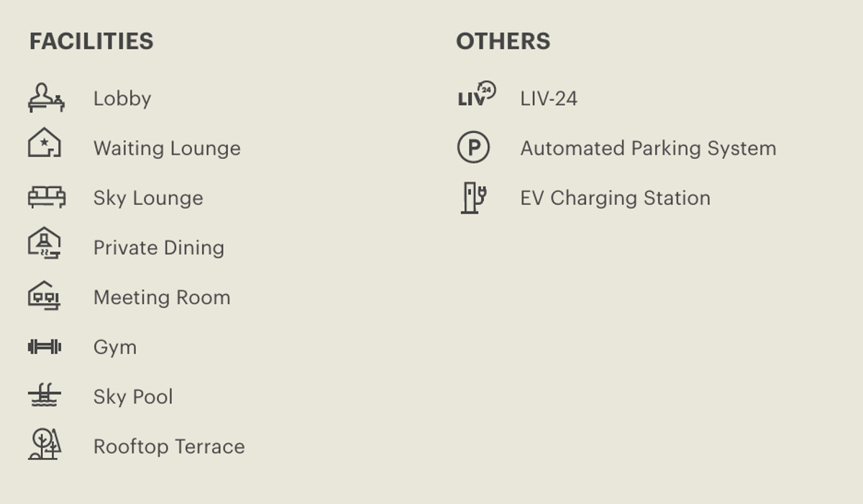Screen dimensions: 863x504
Task: Click the EV Charging Station icon
Action: click(x=473, y=197)
